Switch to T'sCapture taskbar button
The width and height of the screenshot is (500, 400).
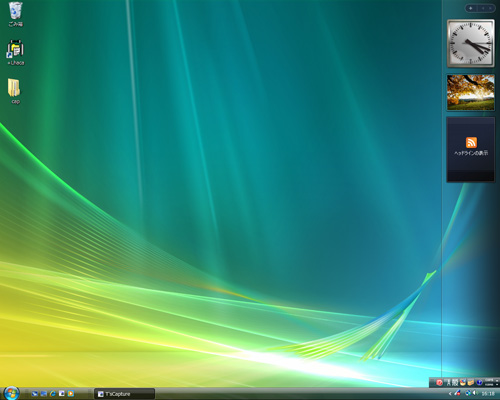[124, 394]
